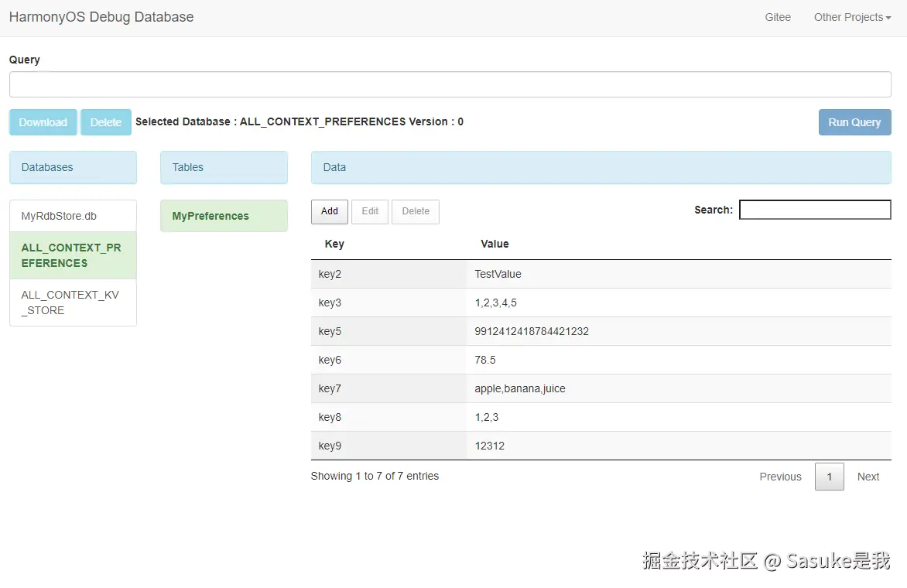Image resolution: width=907 pixels, height=588 pixels.
Task: Go to the Next page
Action: 868,477
